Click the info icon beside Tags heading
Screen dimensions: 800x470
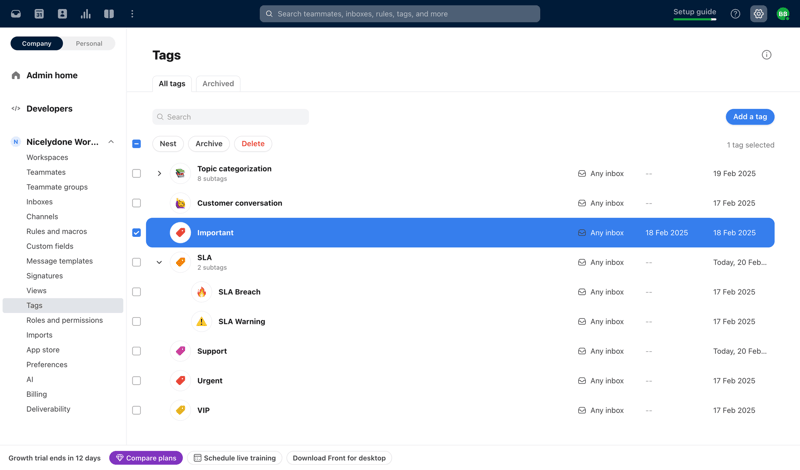click(766, 55)
